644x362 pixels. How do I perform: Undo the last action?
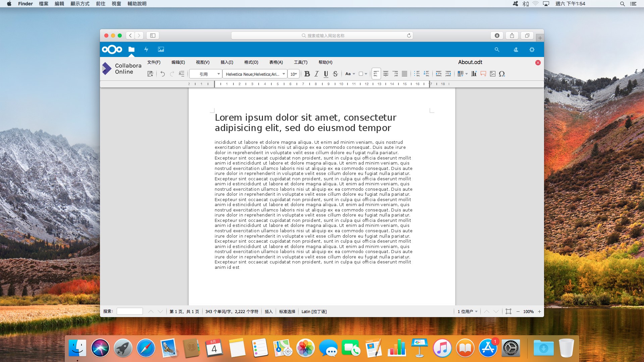163,74
